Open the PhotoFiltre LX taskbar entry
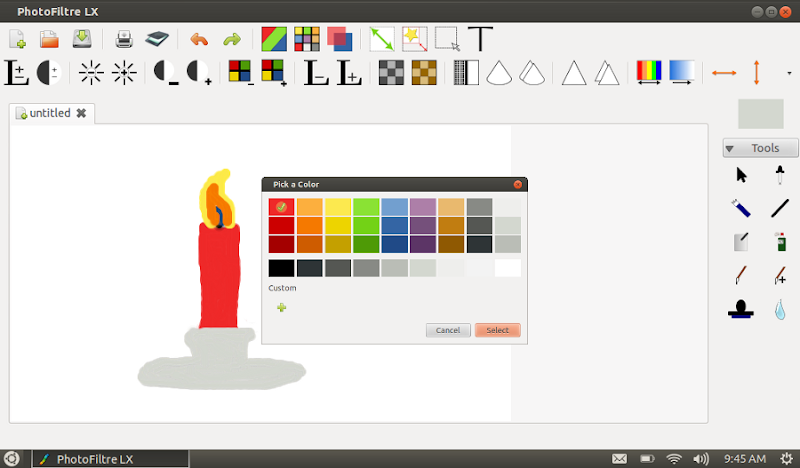Viewport: 800px width, 468px height. coord(111,459)
